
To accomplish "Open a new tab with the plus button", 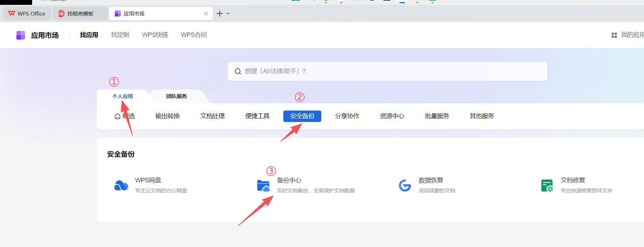I will (220, 13).
